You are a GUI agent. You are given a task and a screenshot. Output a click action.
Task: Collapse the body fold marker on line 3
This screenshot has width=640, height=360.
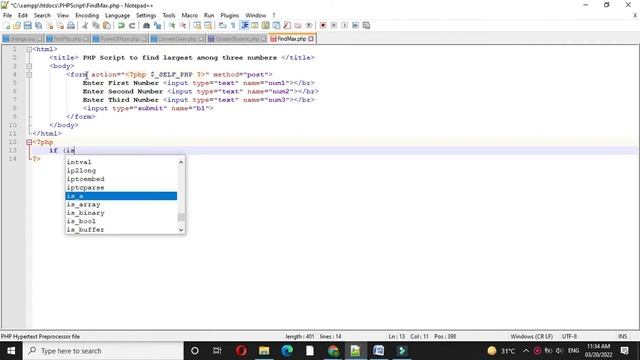pyautogui.click(x=29, y=66)
